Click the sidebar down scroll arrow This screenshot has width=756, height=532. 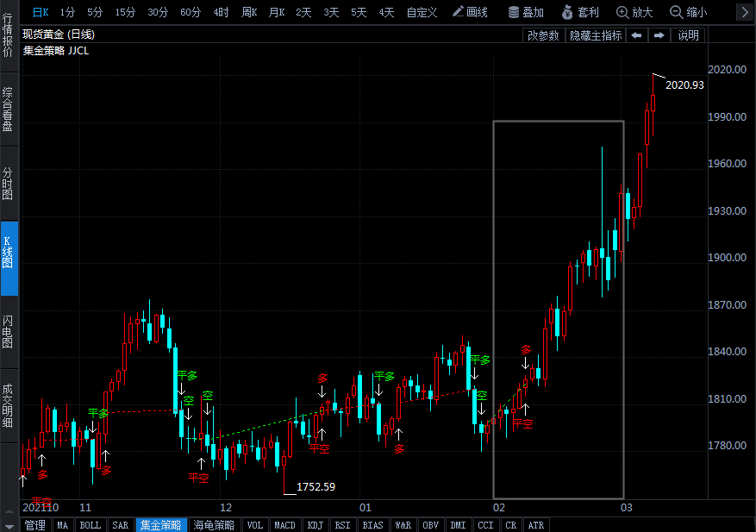pyautogui.click(x=9, y=527)
